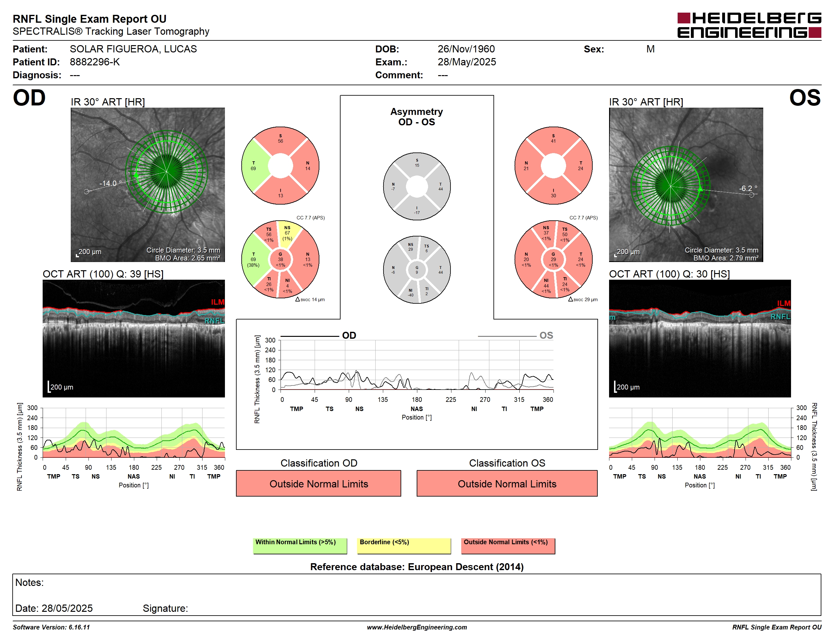
Task: Click the asymmetry G 9 center sector
Action: 417,270
